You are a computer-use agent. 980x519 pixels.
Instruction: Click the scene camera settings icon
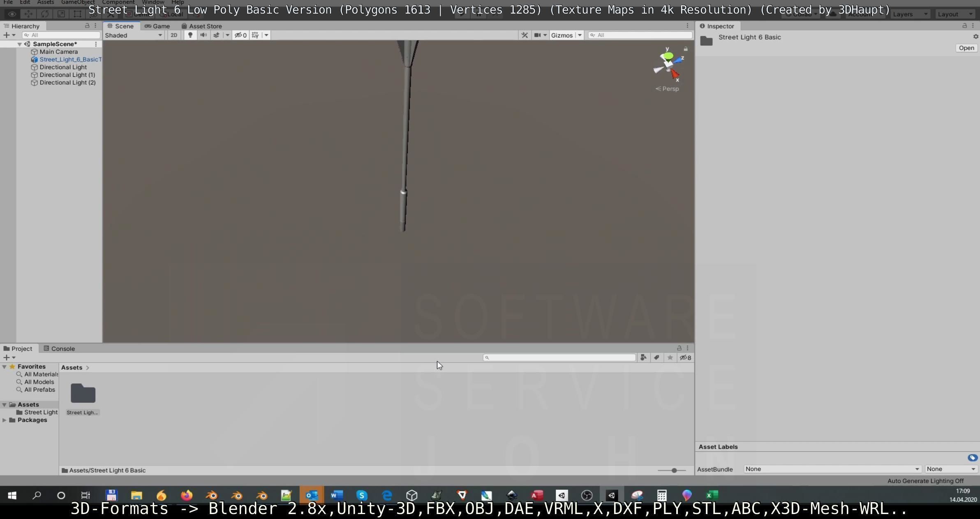(x=537, y=35)
